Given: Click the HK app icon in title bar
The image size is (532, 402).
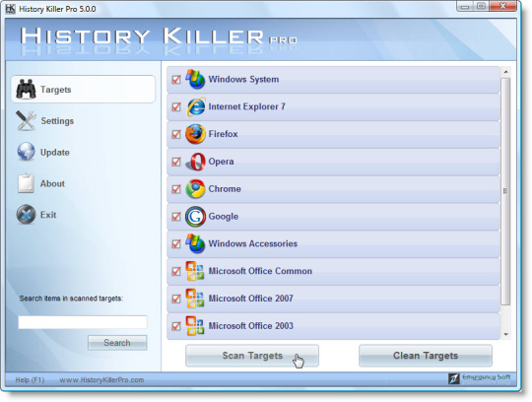Looking at the screenshot, I should 11,9.
